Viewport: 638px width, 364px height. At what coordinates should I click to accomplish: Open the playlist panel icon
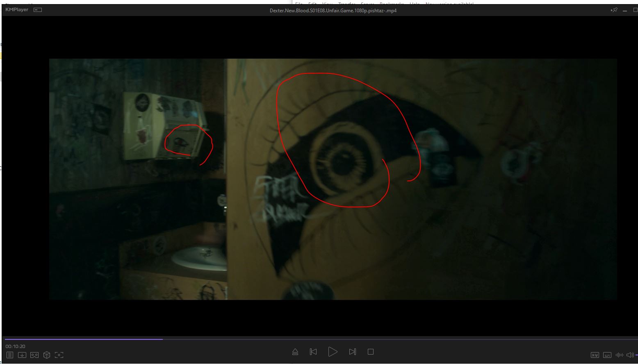[10, 355]
